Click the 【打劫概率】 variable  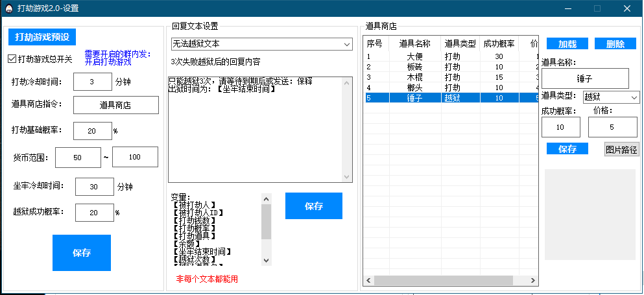click(195, 228)
